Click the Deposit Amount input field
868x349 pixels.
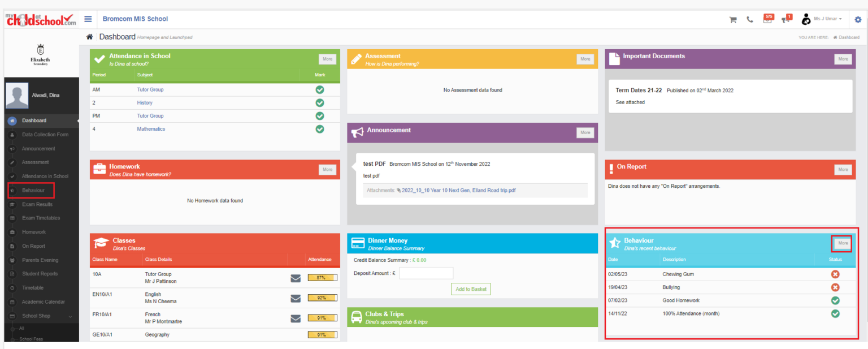(x=426, y=273)
